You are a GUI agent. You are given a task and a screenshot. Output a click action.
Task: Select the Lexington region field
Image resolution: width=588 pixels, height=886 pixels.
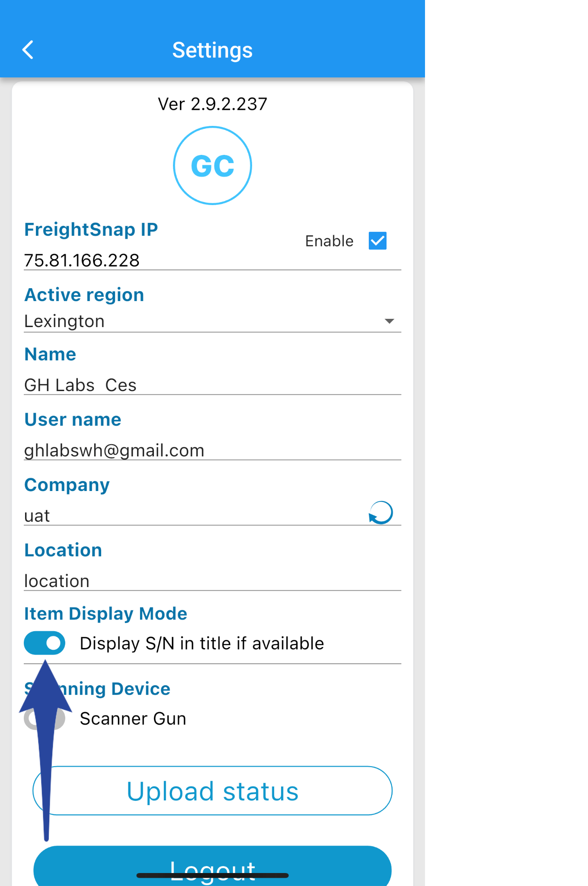point(195,321)
